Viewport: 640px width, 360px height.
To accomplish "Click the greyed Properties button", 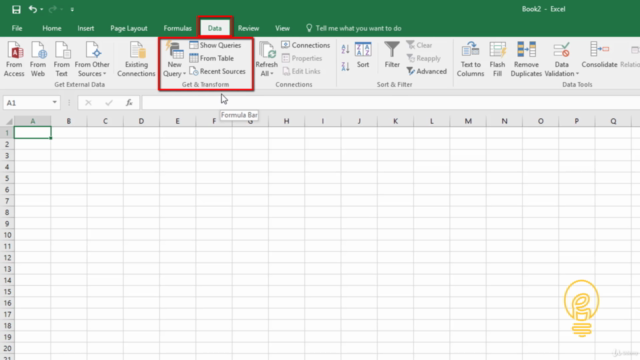I will [302, 58].
